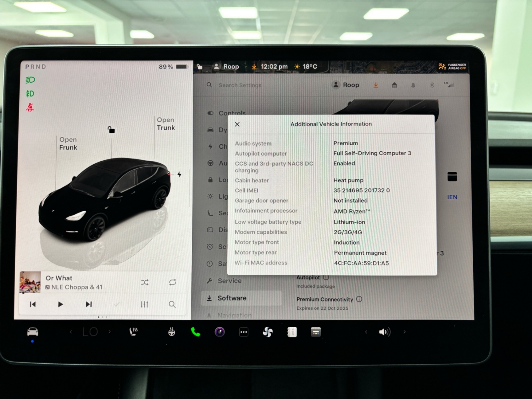Tap the Schedule clock sidebar icon
Viewport: 532px width, 399px height.
(x=210, y=247)
